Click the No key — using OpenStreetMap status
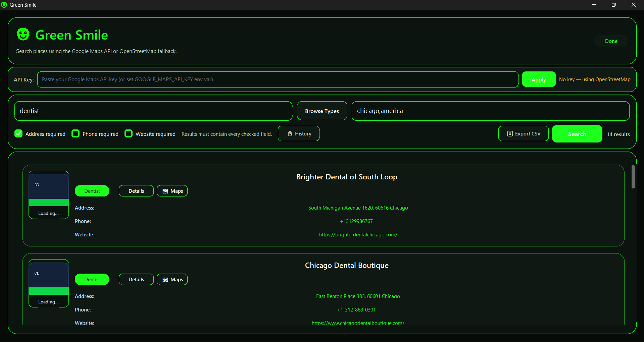Viewport: 644px width, 342px height. click(x=595, y=79)
